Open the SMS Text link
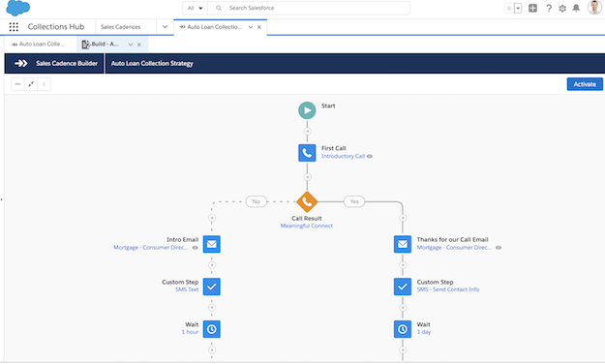 [187, 289]
